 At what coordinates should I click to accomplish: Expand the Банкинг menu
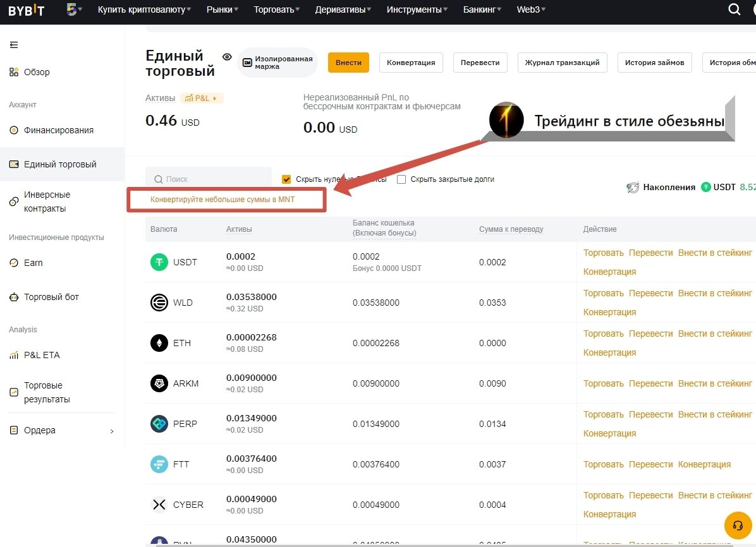[482, 9]
